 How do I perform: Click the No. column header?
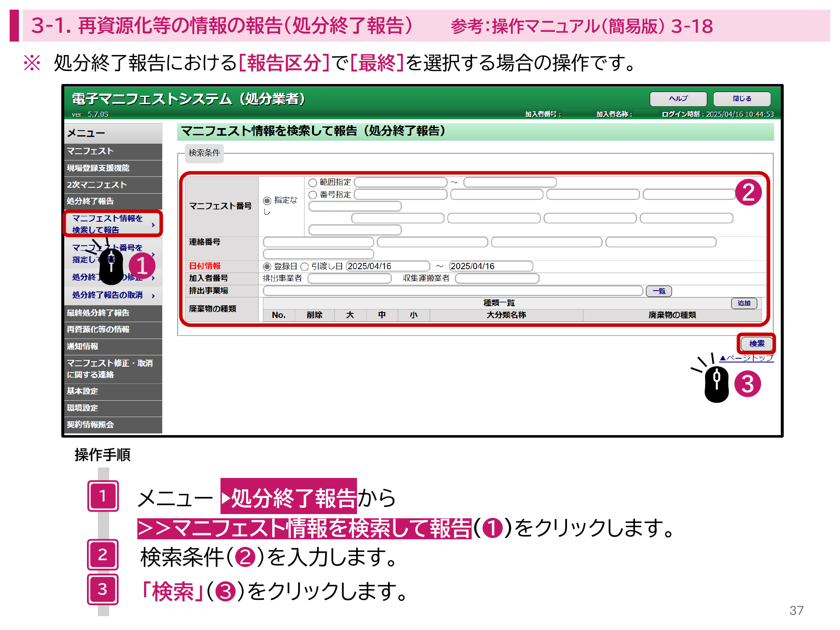[278, 315]
